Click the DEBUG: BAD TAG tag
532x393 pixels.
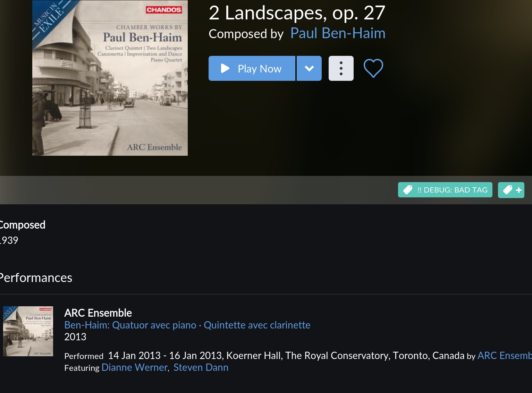click(x=445, y=190)
